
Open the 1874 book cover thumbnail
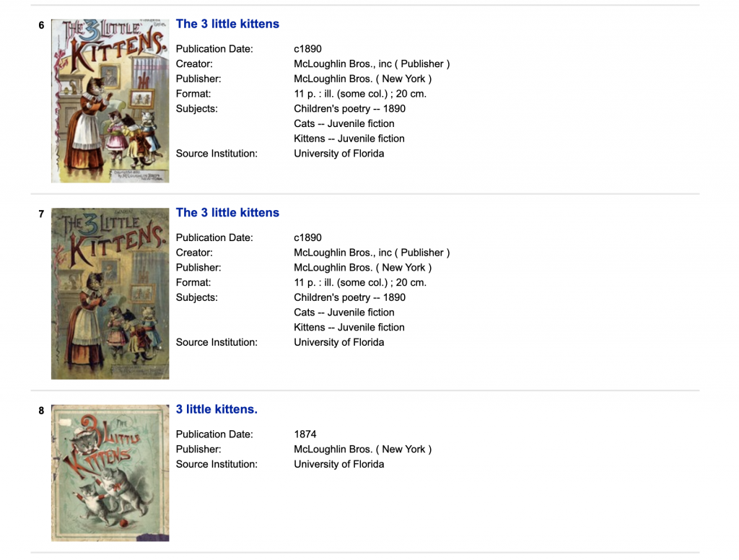pyautogui.click(x=110, y=473)
